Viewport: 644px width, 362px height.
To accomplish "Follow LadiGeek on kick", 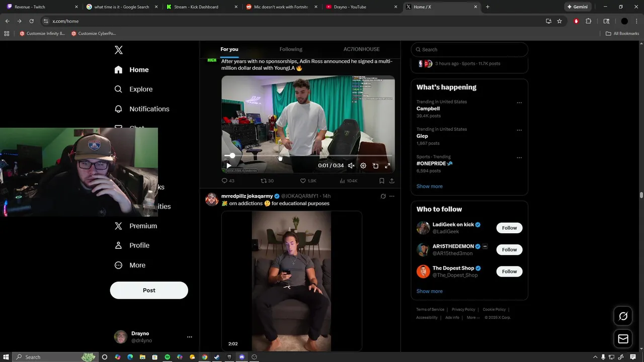I will click(509, 228).
